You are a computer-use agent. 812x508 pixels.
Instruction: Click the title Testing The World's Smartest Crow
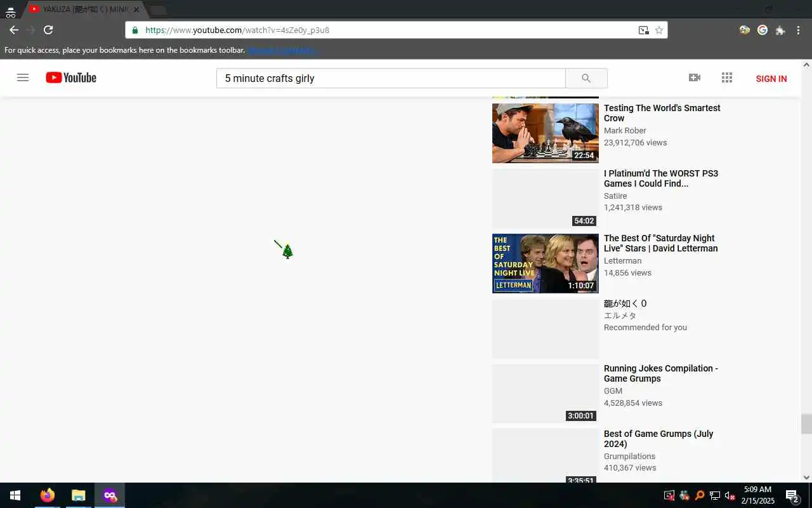[x=662, y=113]
